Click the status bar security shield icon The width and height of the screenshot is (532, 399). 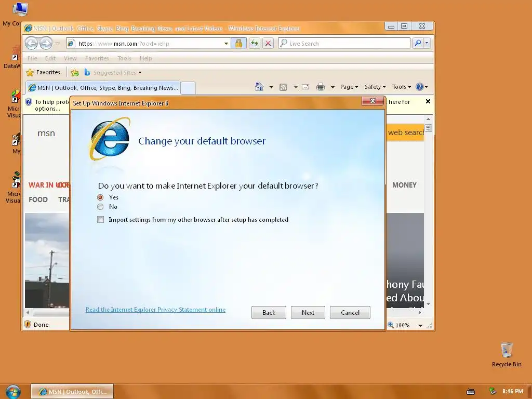(x=28, y=324)
